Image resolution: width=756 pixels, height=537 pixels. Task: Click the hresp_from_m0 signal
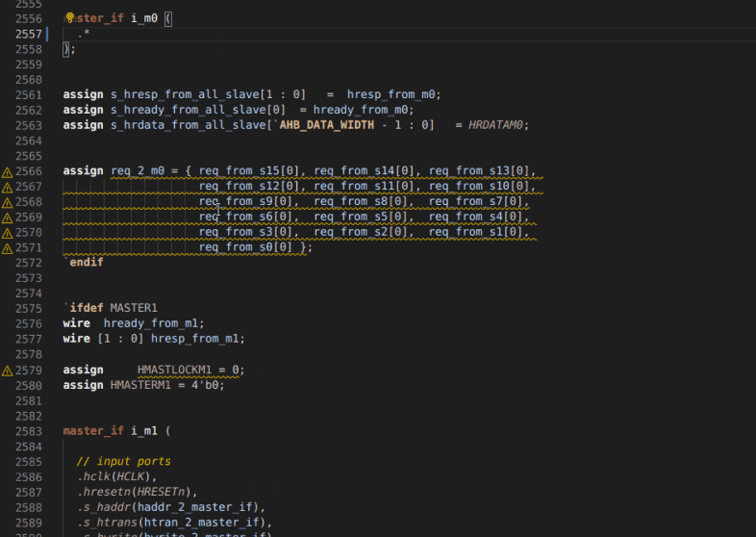tap(392, 94)
